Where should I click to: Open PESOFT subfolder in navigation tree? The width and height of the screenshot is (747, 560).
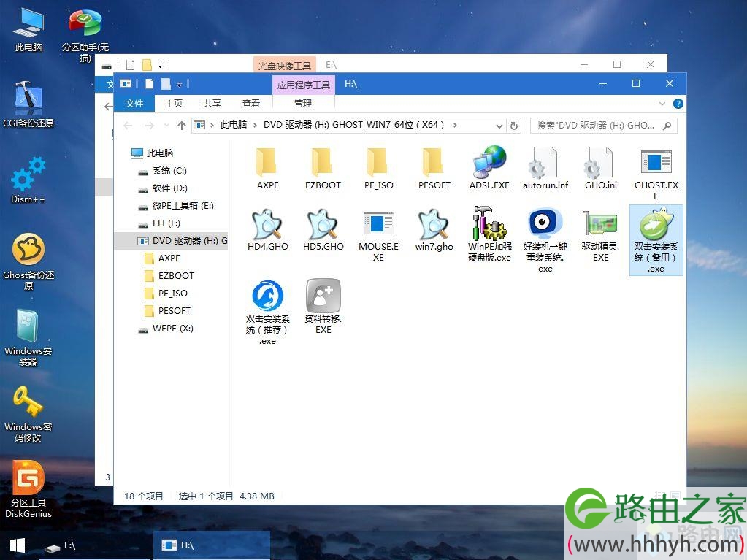167,311
